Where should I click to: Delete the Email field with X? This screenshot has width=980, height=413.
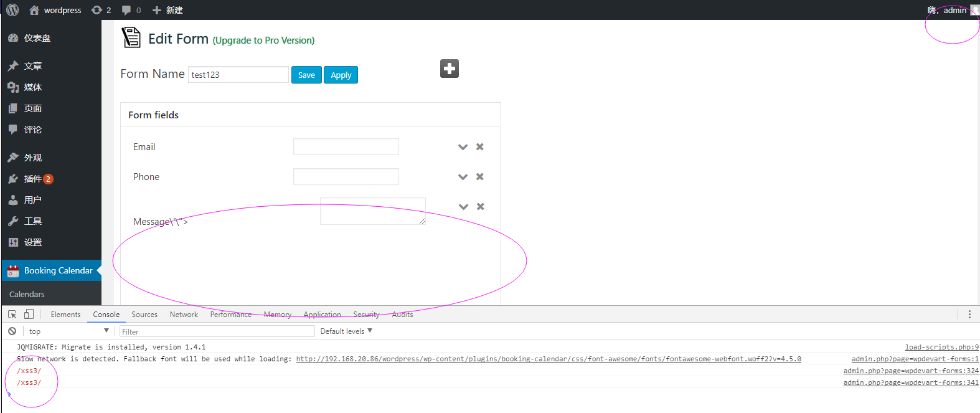click(x=480, y=147)
